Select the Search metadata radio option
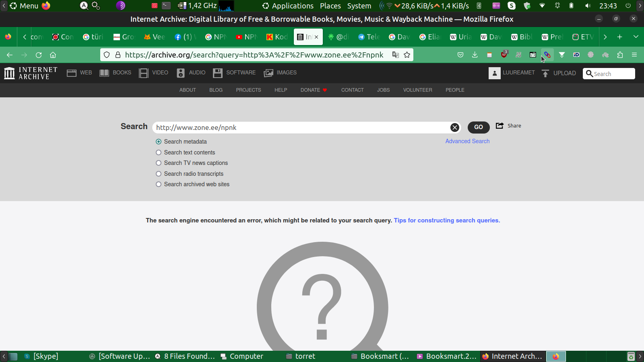The image size is (644, 362). (x=159, y=142)
